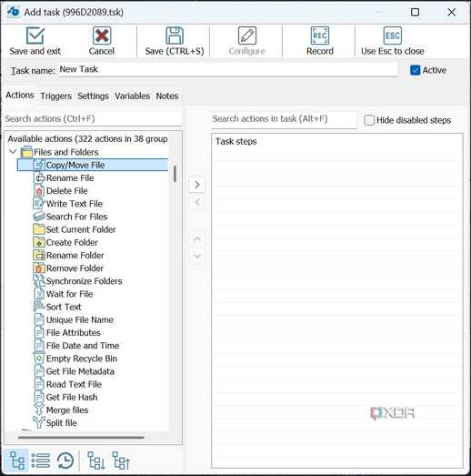Select the Read Text File action
This screenshot has height=476, width=471.
(x=74, y=384)
